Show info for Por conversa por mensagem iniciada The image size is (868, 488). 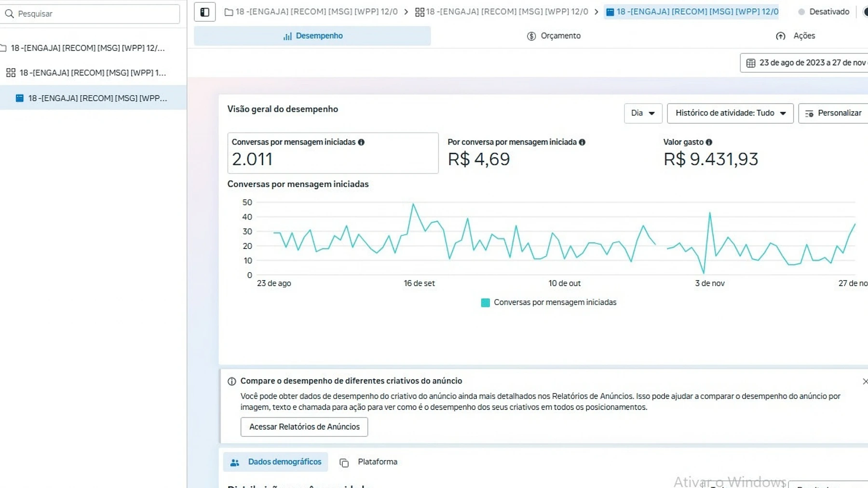coord(582,142)
